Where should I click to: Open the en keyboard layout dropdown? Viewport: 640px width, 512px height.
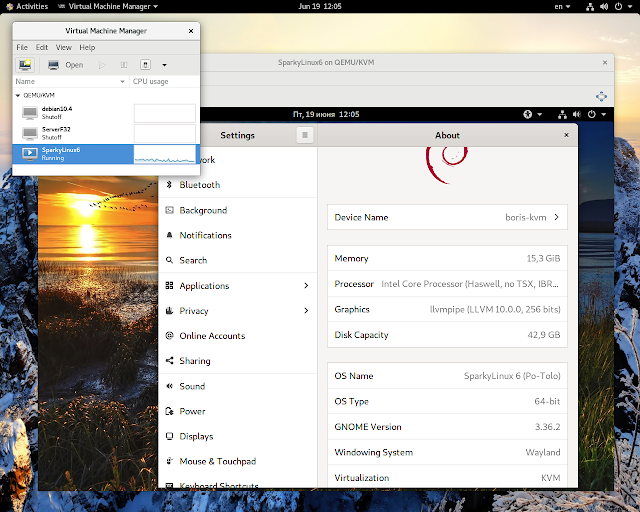pyautogui.click(x=562, y=6)
